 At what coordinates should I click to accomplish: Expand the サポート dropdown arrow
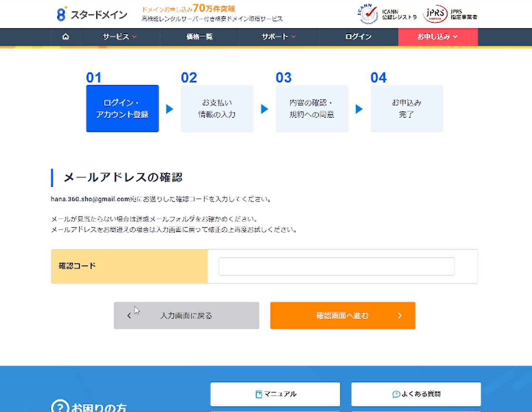point(293,37)
